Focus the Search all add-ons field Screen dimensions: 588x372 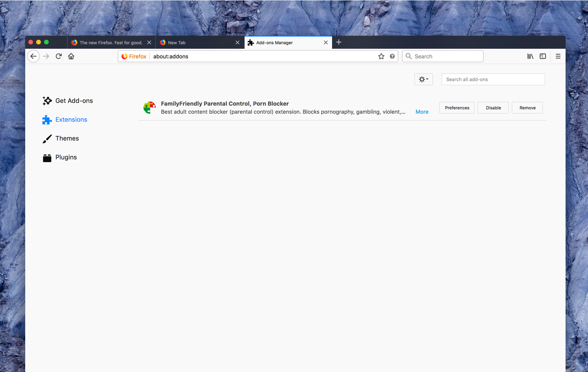493,79
